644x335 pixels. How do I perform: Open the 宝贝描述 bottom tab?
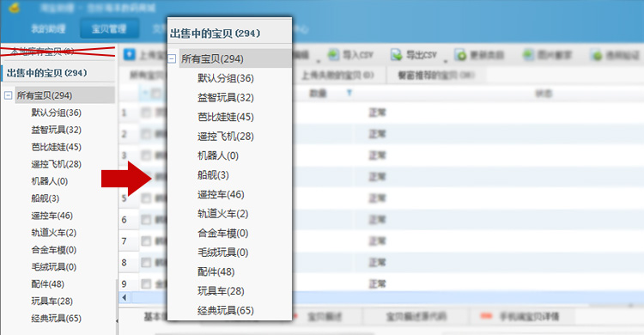pyautogui.click(x=325, y=316)
